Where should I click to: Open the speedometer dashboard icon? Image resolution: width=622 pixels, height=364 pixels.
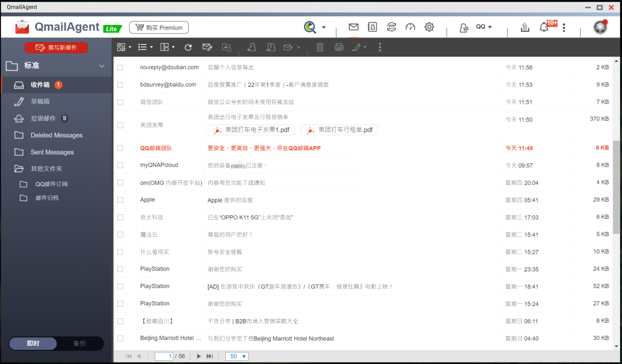(x=410, y=27)
